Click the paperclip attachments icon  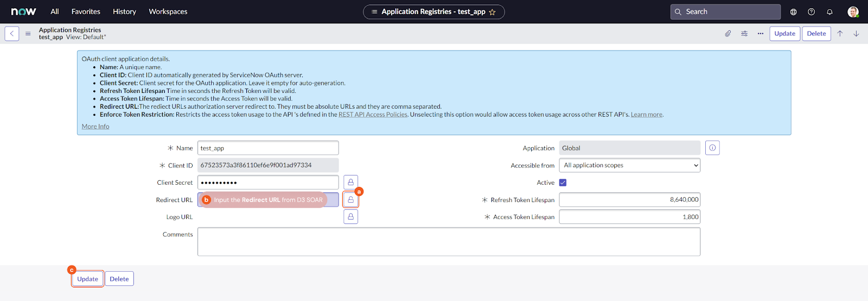tap(727, 34)
